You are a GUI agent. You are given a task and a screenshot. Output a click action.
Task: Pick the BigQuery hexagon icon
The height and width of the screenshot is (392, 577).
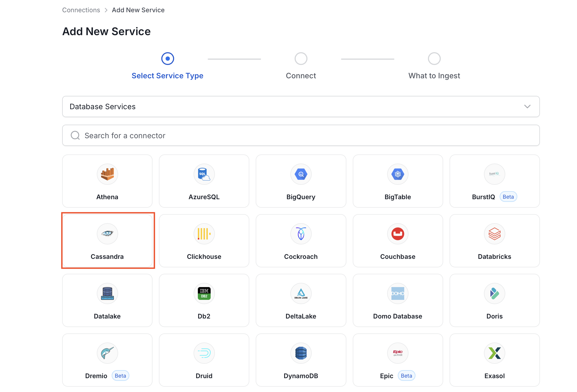[x=301, y=174]
